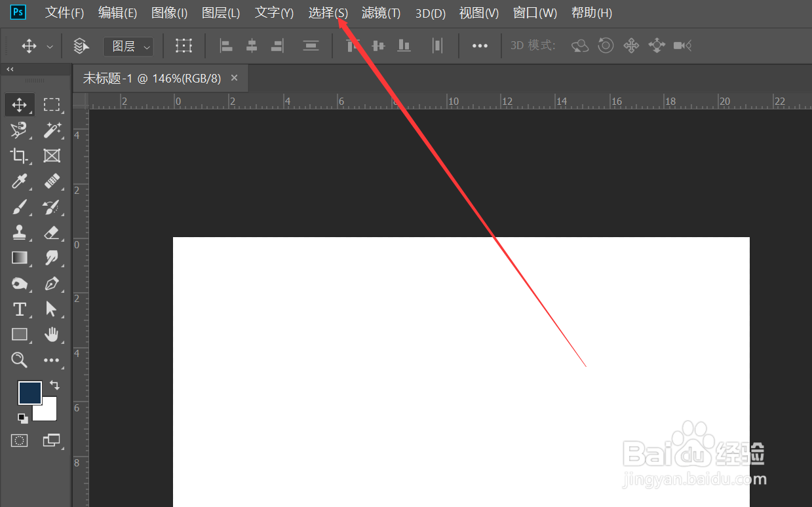This screenshot has width=812, height=507.
Task: Click the 3D pan four-arrow icon
Action: [x=631, y=45]
